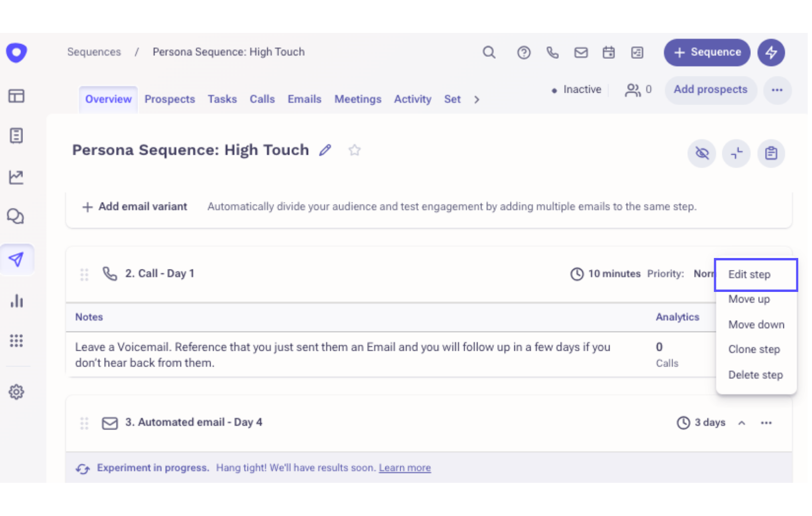Click the pencil icon to rename sequence
Screen dimensions: 812x516
pyautogui.click(x=325, y=150)
